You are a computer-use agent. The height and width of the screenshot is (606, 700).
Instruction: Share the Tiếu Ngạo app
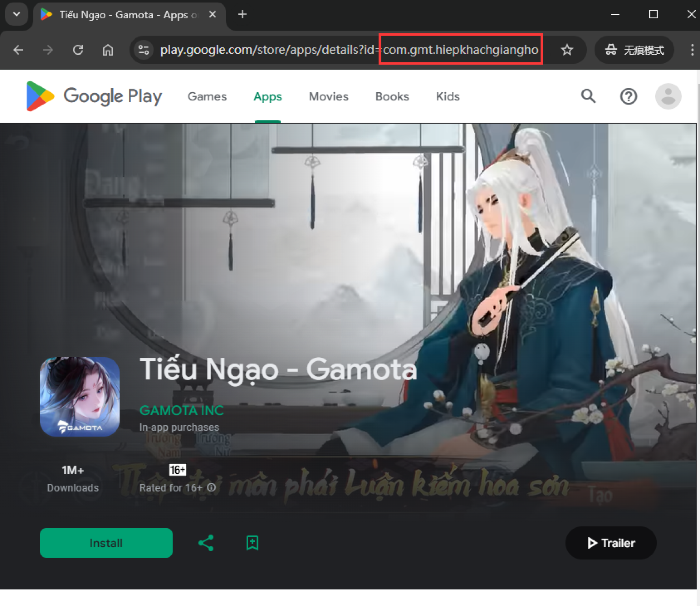pyautogui.click(x=206, y=543)
